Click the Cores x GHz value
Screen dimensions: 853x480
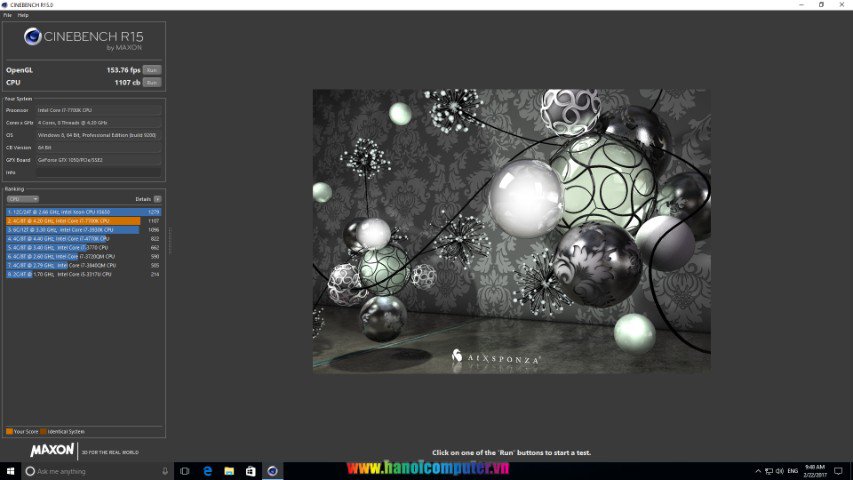(x=98, y=122)
